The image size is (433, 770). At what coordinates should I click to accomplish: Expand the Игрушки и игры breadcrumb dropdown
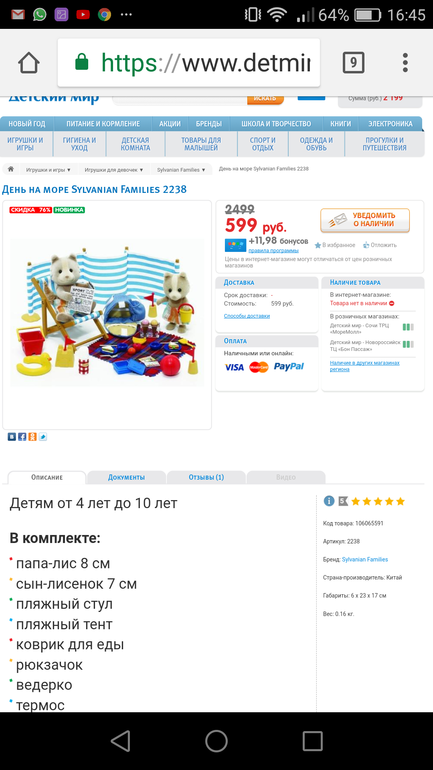(49, 169)
